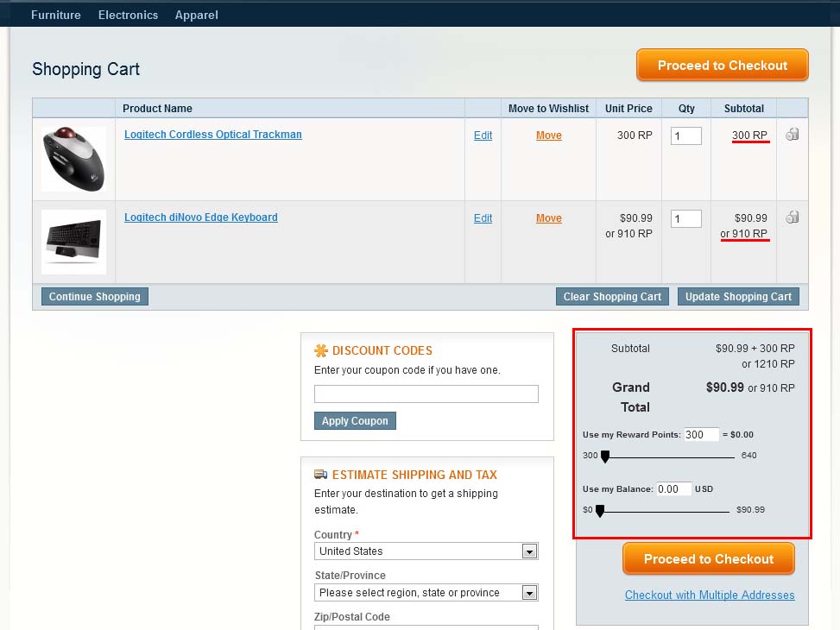
Task: Click the keyboard subtotal 'or 910 RP'
Action: coord(743,234)
